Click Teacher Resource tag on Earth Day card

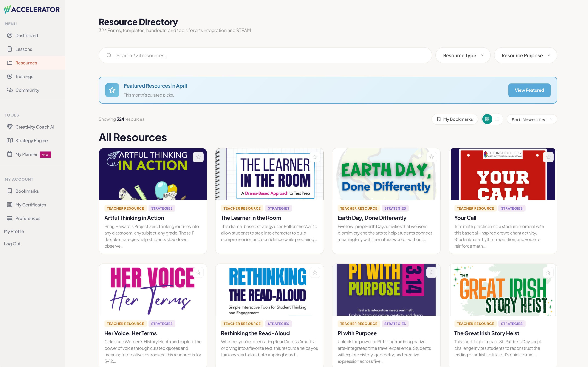point(359,208)
